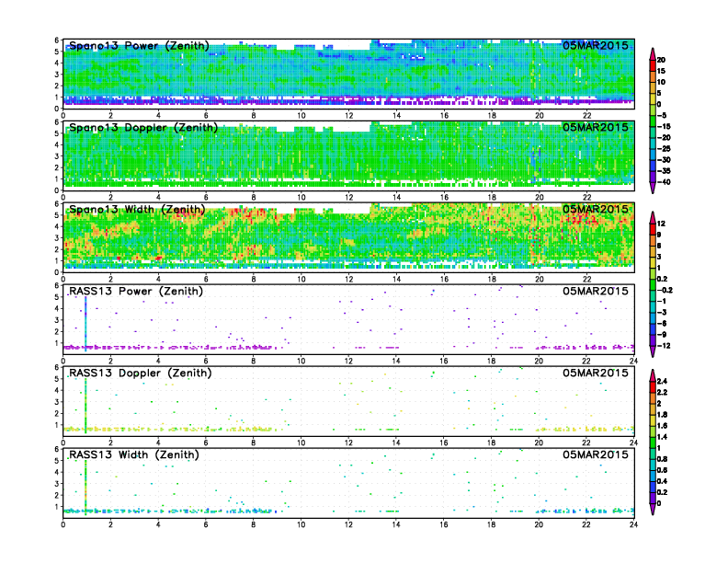Click the magenta upper arrow of the power color bar
This screenshot has width=728, height=563.
point(653,53)
